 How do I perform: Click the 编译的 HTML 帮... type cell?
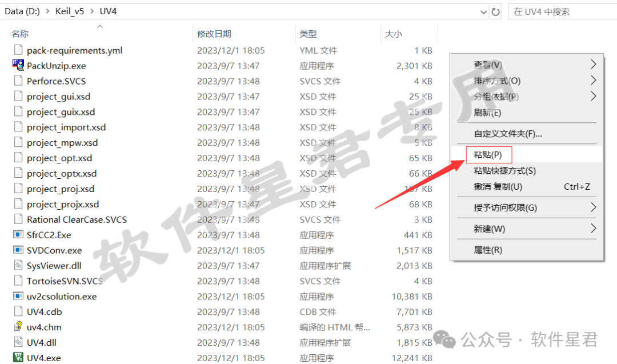[x=334, y=327]
